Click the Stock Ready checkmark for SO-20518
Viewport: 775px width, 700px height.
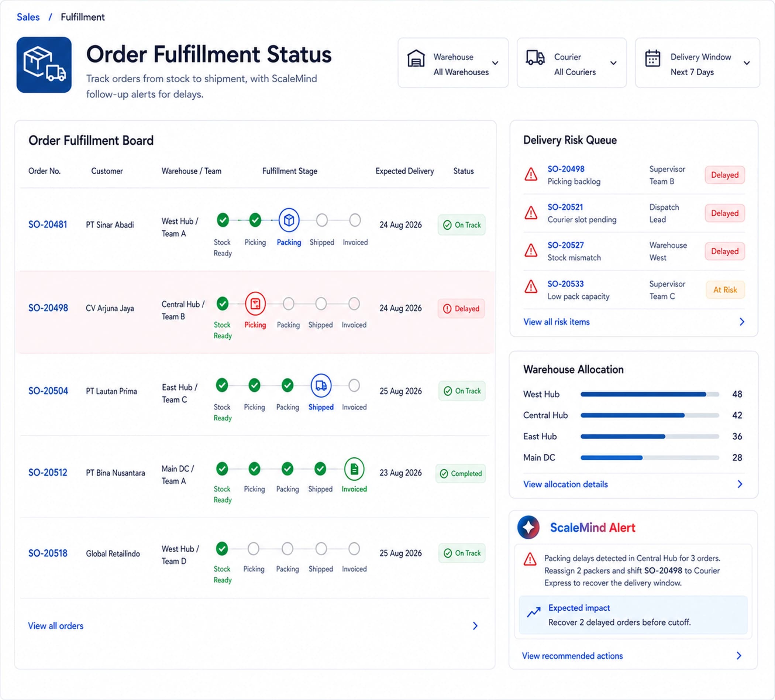222,549
